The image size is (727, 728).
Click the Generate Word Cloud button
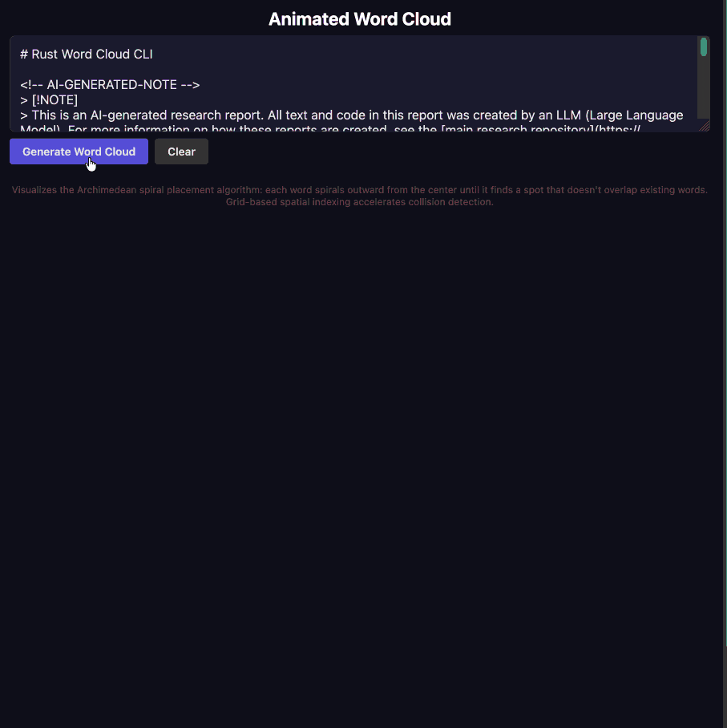[79, 152]
